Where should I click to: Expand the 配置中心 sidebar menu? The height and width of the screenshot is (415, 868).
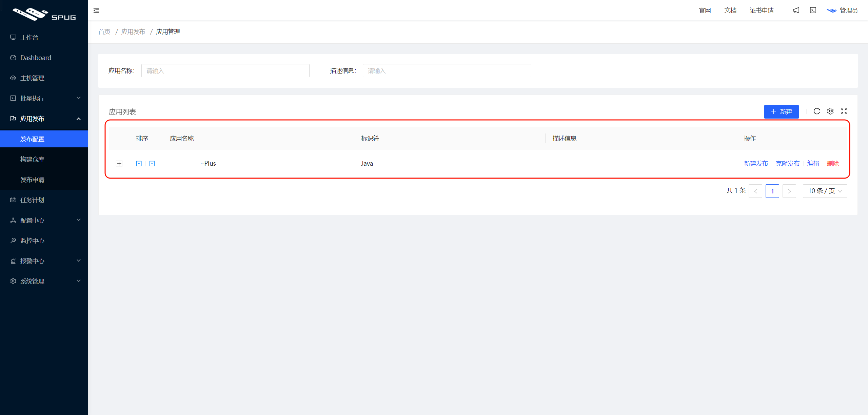(x=44, y=220)
